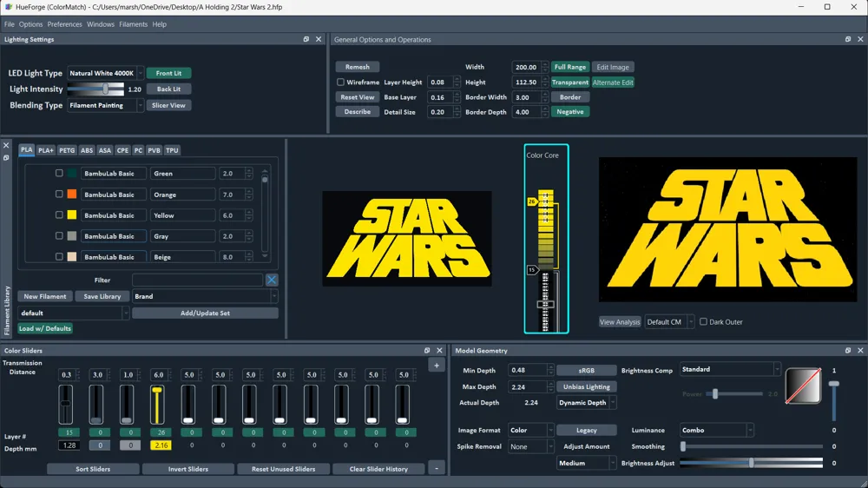Toggle the Transparent option
Image resolution: width=868 pixels, height=488 pixels.
569,82
